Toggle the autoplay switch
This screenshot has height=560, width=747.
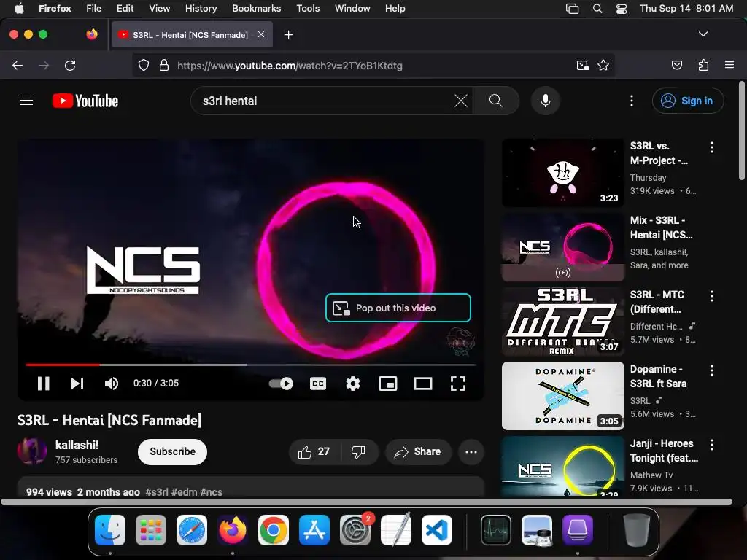(281, 384)
